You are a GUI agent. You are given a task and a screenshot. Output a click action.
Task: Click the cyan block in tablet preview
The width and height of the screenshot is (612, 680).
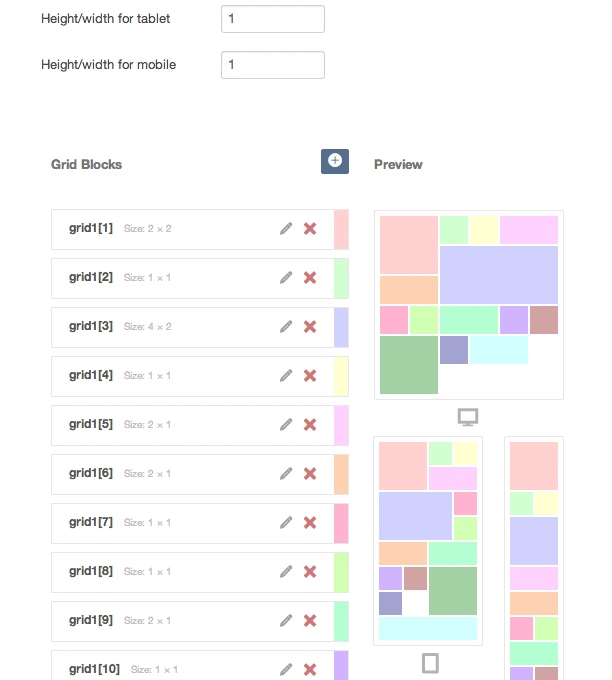pos(428,628)
